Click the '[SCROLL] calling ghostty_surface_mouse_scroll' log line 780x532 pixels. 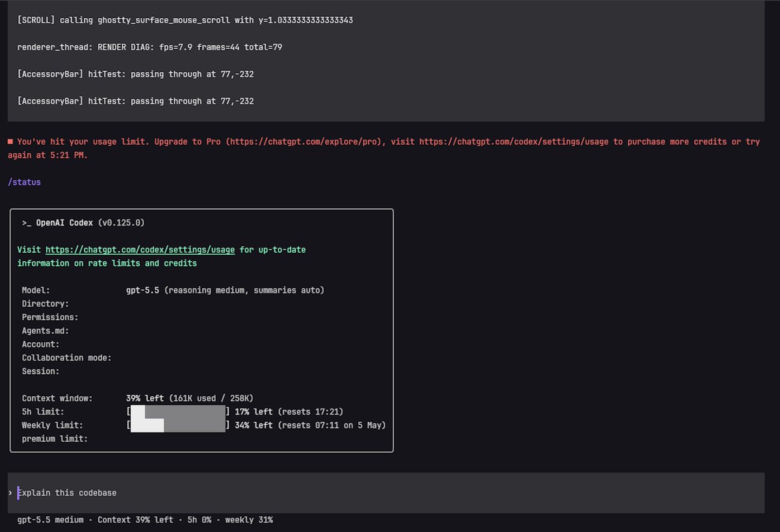point(185,20)
